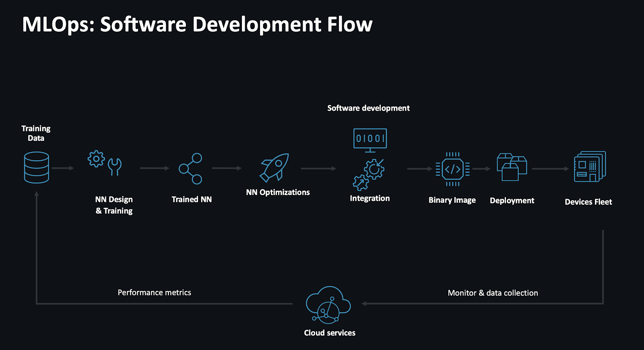The height and width of the screenshot is (350, 644).
Task: Click the Integration interlocking gears icon
Action: coord(369,174)
